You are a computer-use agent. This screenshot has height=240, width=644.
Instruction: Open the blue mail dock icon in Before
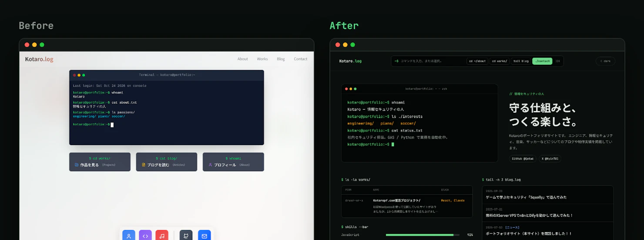204,236
